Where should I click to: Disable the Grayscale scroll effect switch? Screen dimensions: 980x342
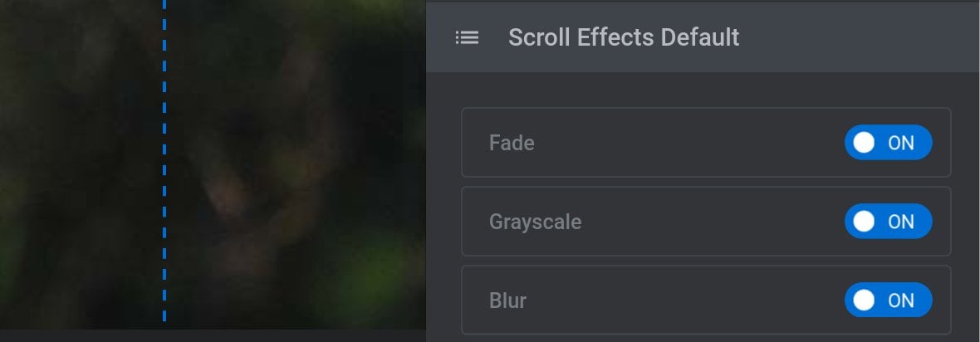point(888,222)
